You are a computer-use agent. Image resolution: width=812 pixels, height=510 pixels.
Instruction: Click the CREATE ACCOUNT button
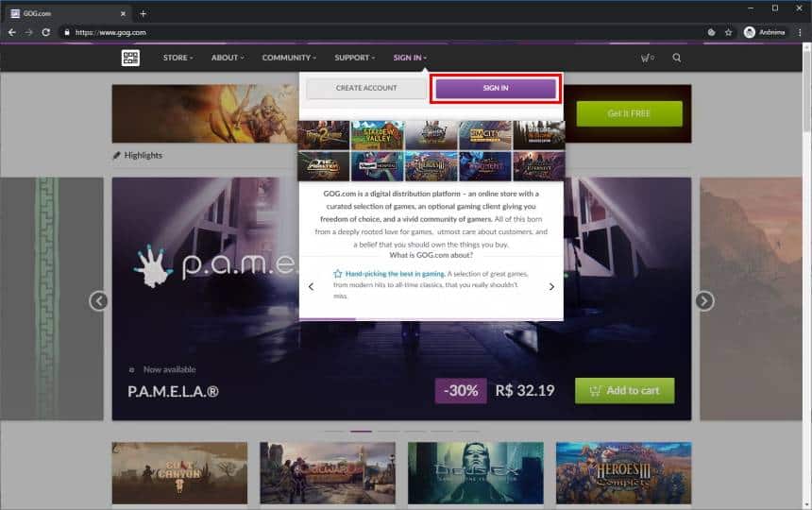point(366,88)
